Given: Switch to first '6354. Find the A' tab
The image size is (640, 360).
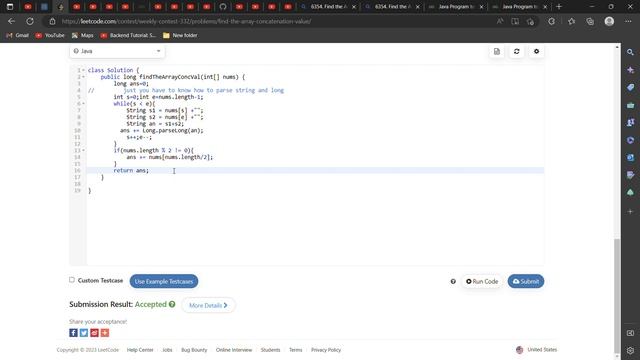Looking at the screenshot, I should click(329, 7).
